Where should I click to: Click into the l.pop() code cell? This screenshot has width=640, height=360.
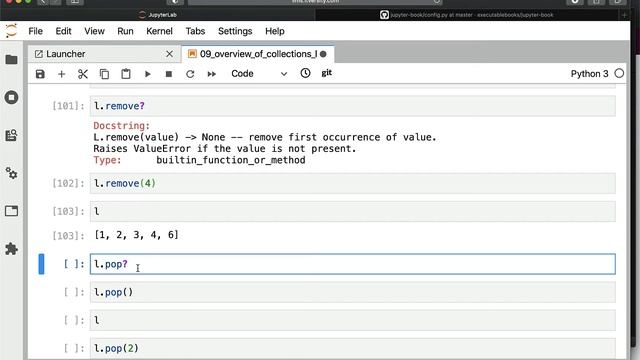(x=353, y=292)
